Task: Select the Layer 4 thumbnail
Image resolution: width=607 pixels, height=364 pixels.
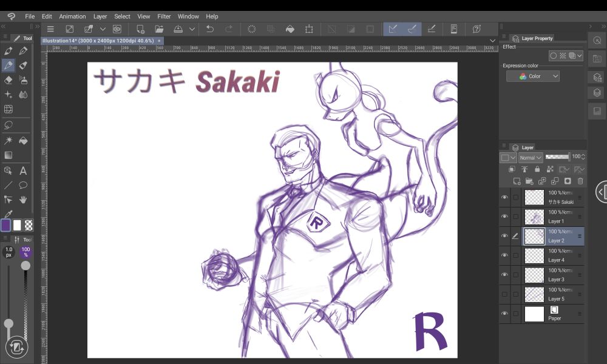Action: coord(534,255)
